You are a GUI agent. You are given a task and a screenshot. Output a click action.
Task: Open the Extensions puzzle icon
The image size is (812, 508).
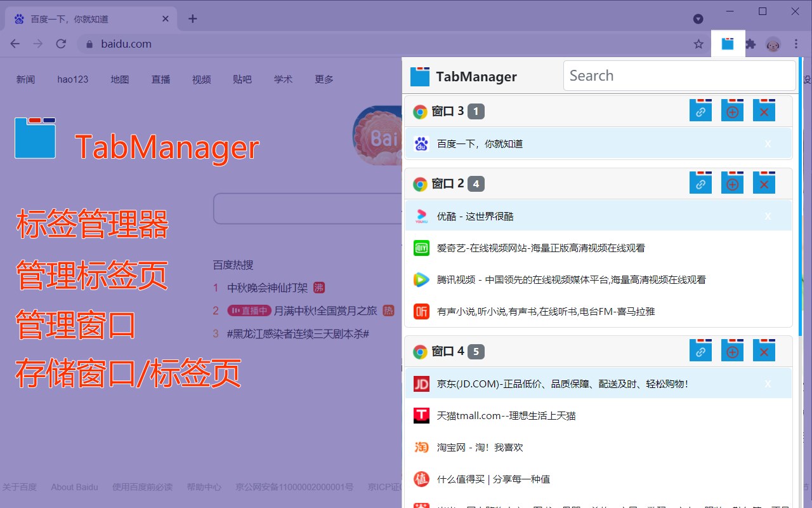point(751,44)
